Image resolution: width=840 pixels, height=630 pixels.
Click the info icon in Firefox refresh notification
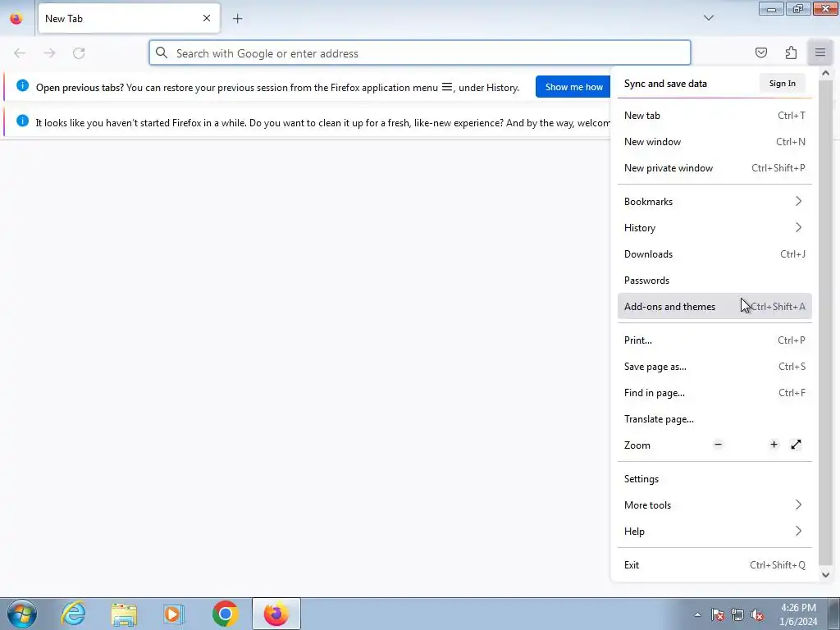22,121
